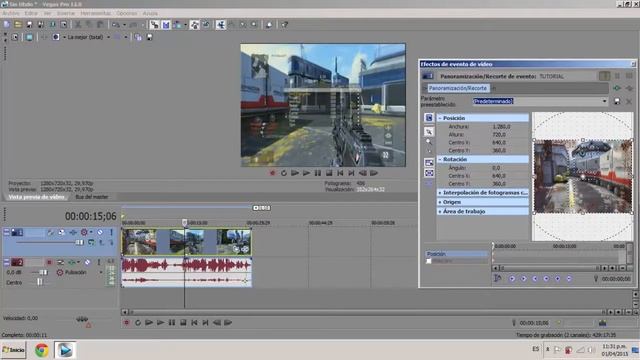Image resolution: width=640 pixels, height=360 pixels.
Task: Click Record in the timeline transport bar
Action: tap(127, 323)
